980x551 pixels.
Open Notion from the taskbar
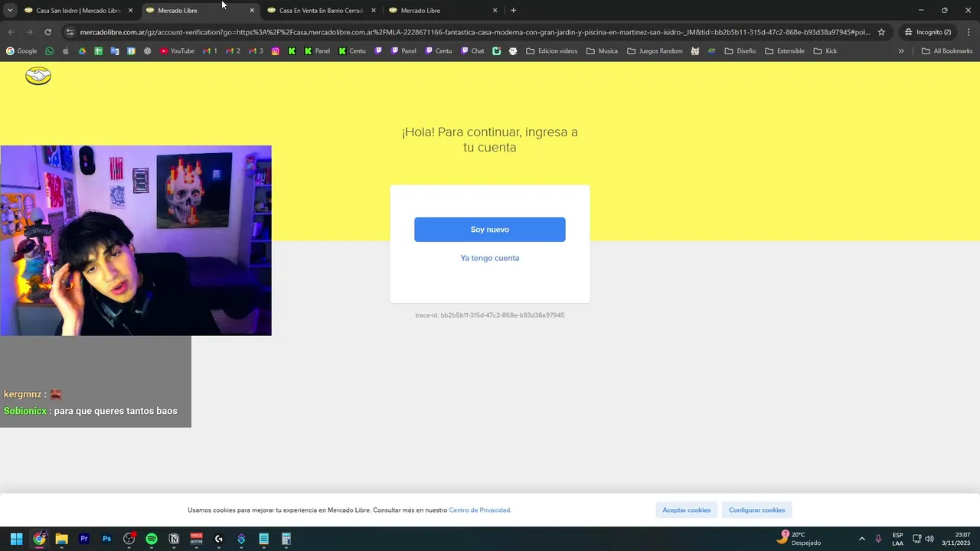[174, 539]
